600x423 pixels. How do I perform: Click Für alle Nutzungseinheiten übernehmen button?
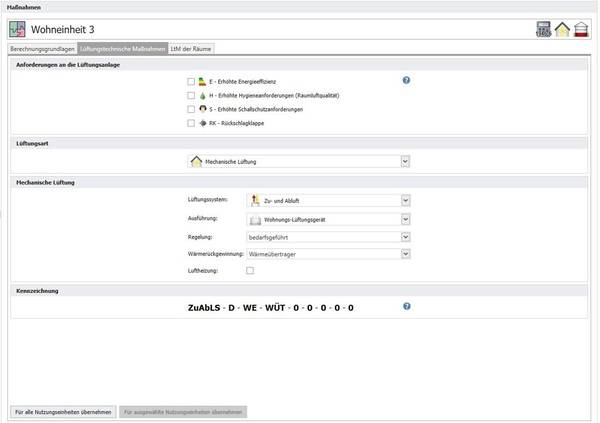(62, 411)
